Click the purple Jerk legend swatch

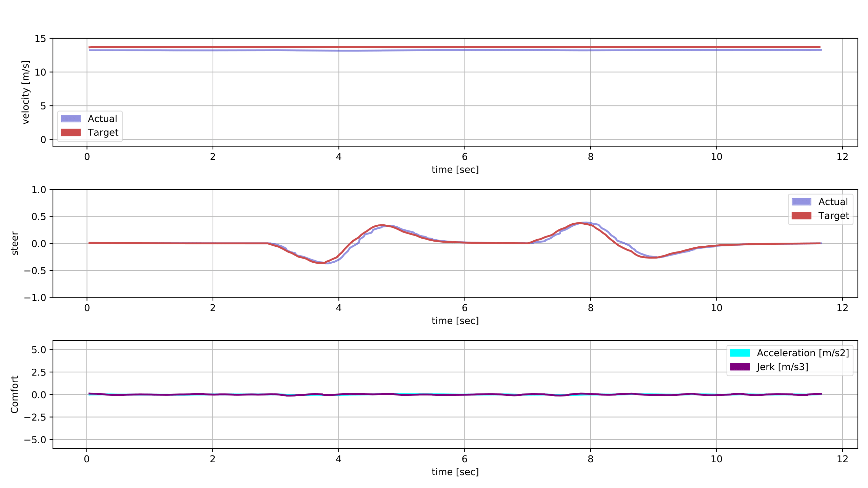pos(740,367)
